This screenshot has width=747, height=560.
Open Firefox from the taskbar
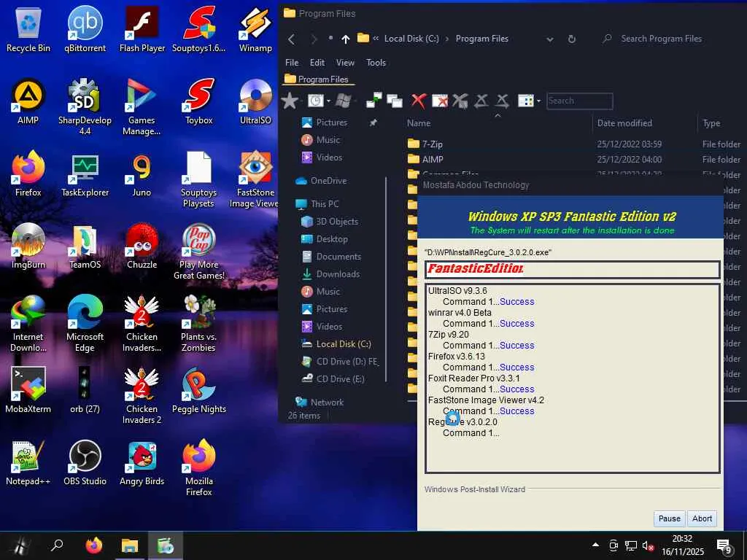point(94,545)
